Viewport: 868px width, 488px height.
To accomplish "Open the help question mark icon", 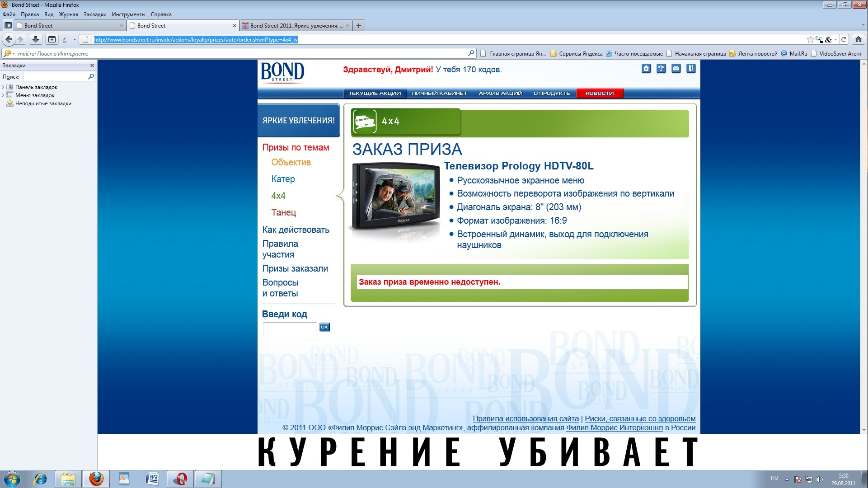I will (661, 69).
